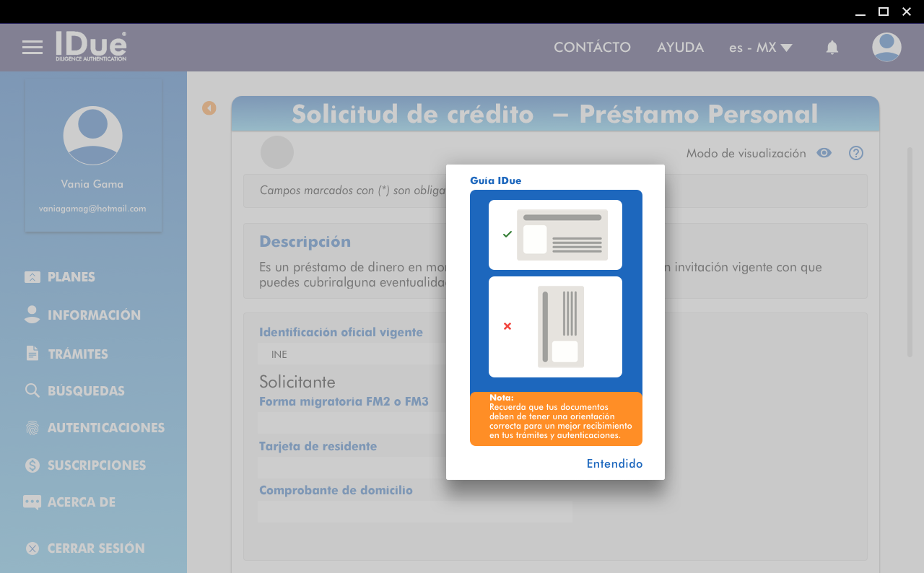Click Entendido to dismiss the guide

[x=614, y=464]
